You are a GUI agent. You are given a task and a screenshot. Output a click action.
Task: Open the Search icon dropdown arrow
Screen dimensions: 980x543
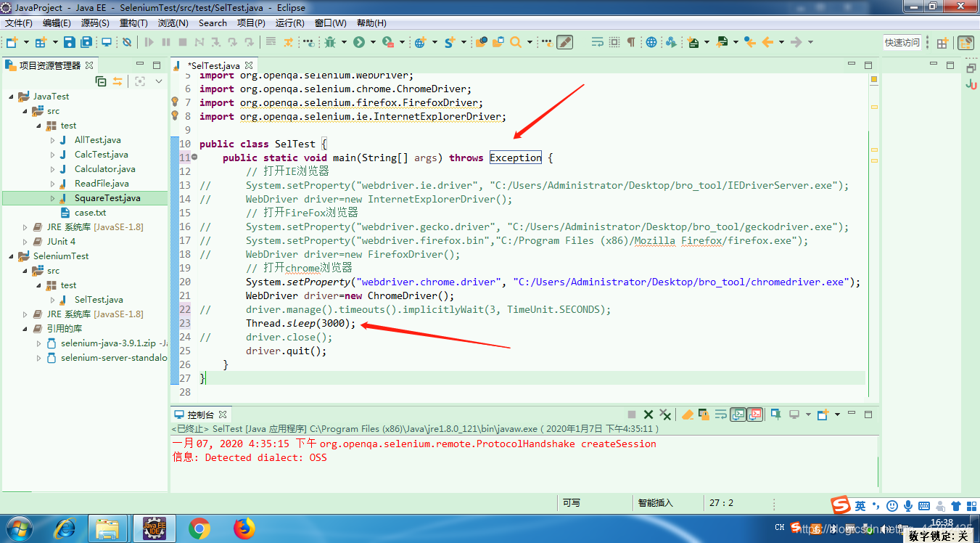(530, 42)
